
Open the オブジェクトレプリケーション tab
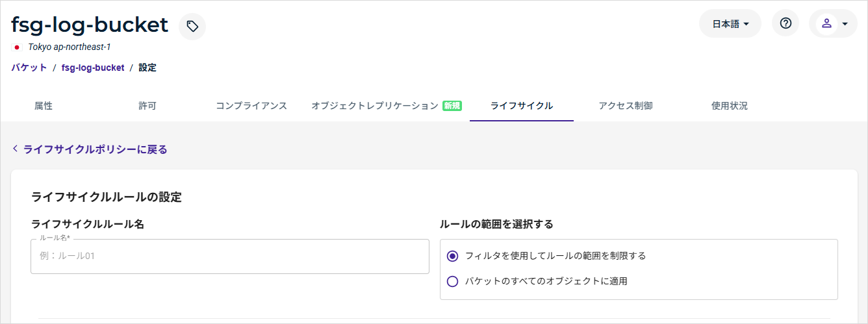[x=375, y=106]
